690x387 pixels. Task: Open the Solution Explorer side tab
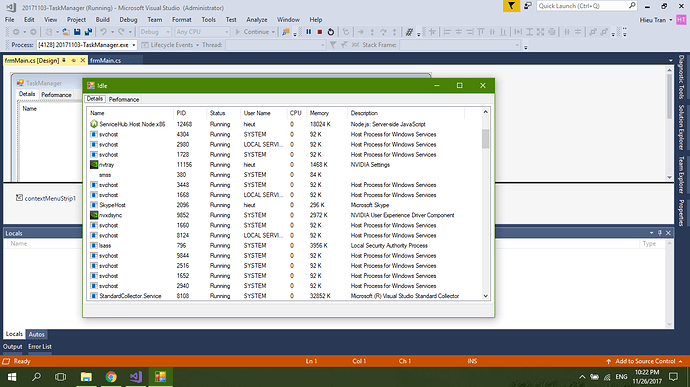click(681, 128)
